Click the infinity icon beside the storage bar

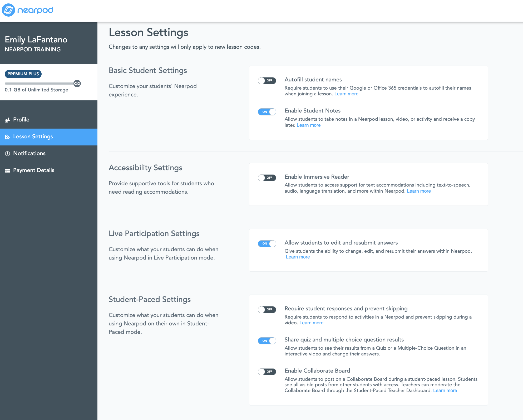click(77, 84)
